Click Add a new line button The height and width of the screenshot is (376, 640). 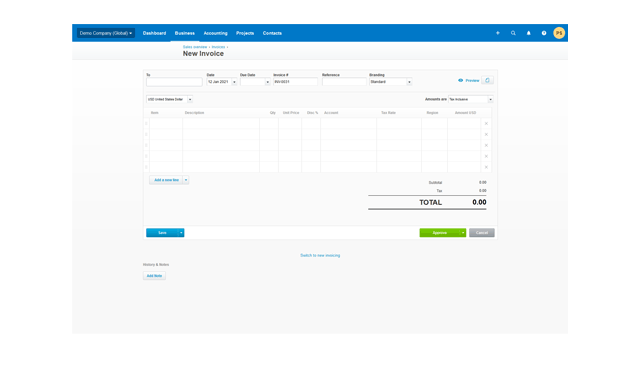(166, 180)
